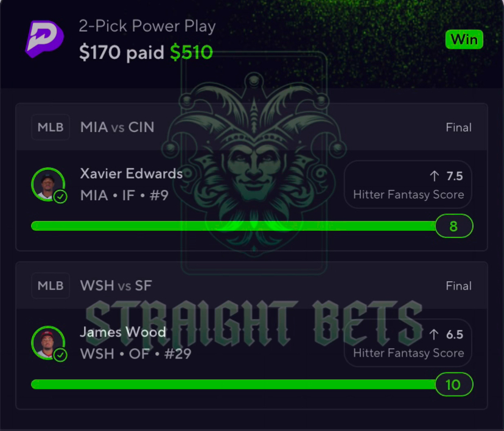Click the up arrow next to 7.5
This screenshot has height=431, width=504.
(x=434, y=176)
